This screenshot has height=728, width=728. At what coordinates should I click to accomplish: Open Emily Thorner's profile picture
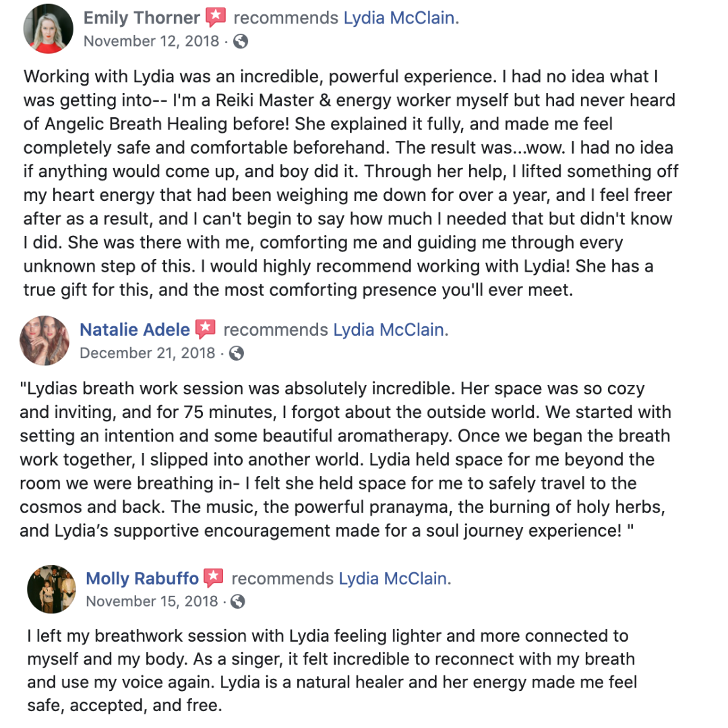click(48, 28)
